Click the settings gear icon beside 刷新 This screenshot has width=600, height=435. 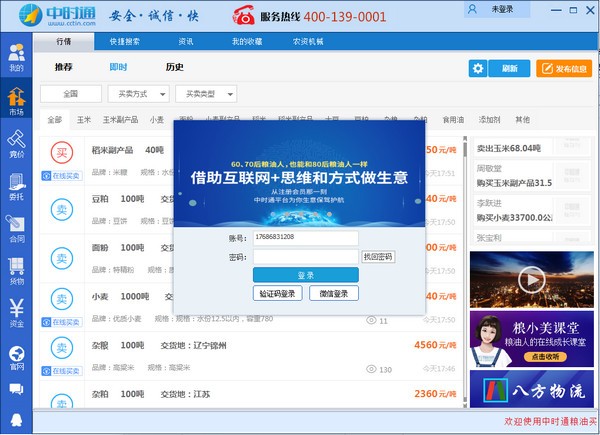478,68
